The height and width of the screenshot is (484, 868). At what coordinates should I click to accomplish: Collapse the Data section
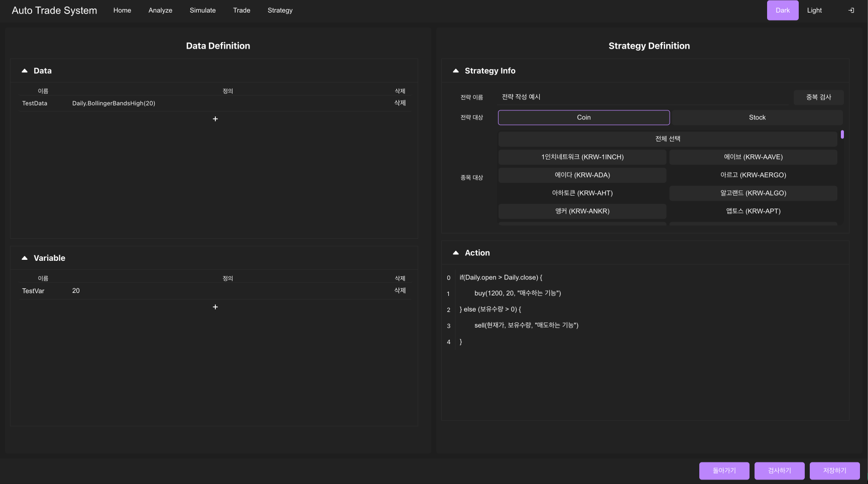[x=25, y=71]
